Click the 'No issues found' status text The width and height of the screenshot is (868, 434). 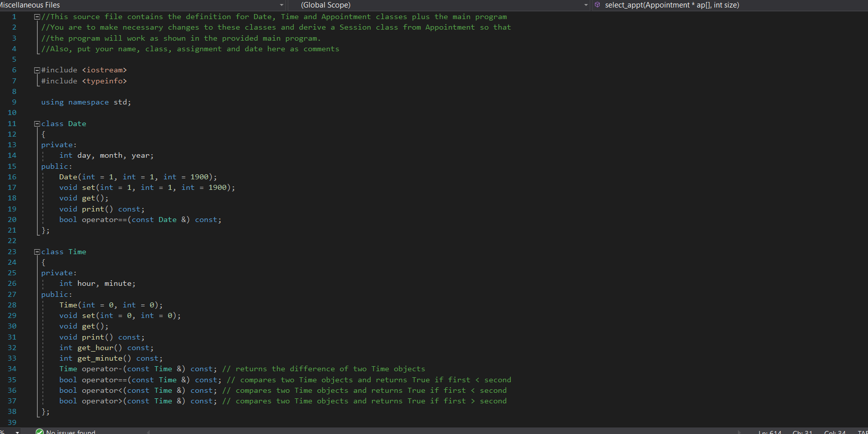[71, 431]
